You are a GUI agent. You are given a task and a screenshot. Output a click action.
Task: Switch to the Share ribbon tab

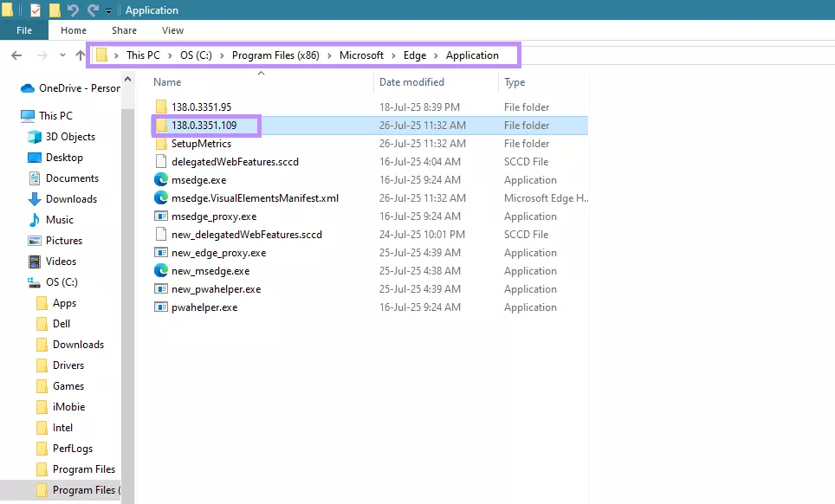point(124,30)
